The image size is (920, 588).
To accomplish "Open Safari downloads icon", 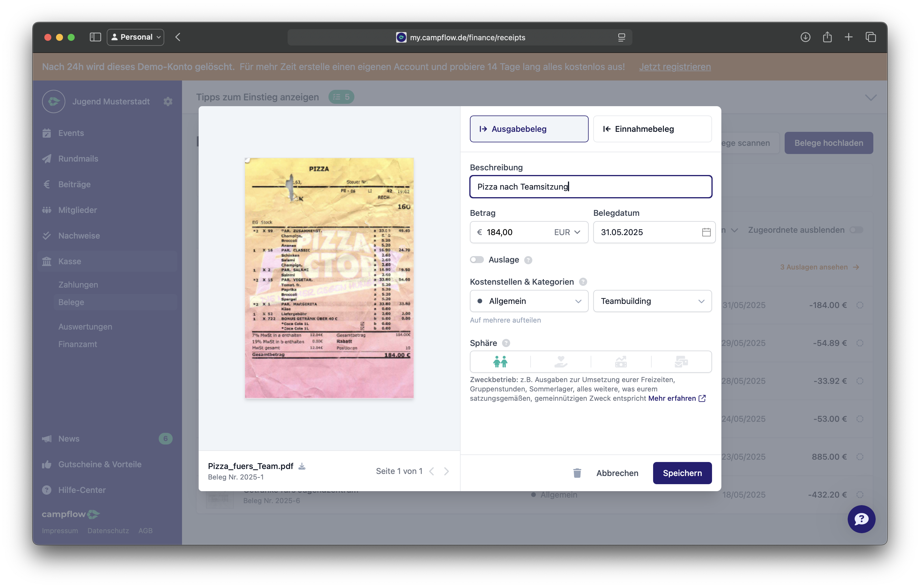I will click(805, 37).
